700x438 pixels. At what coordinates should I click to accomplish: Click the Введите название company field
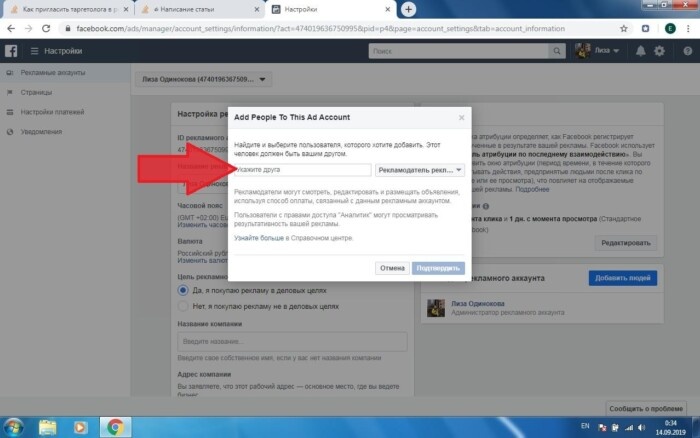click(x=292, y=341)
